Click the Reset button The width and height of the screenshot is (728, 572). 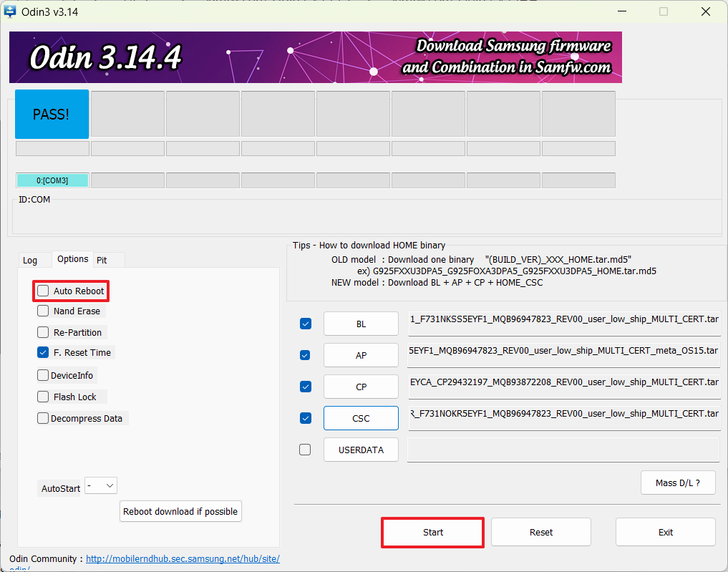(x=541, y=533)
